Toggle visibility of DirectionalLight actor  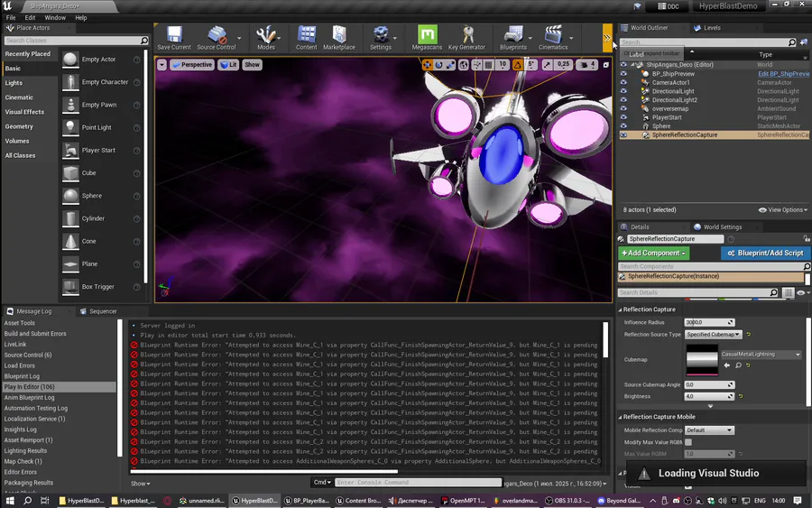click(x=623, y=91)
